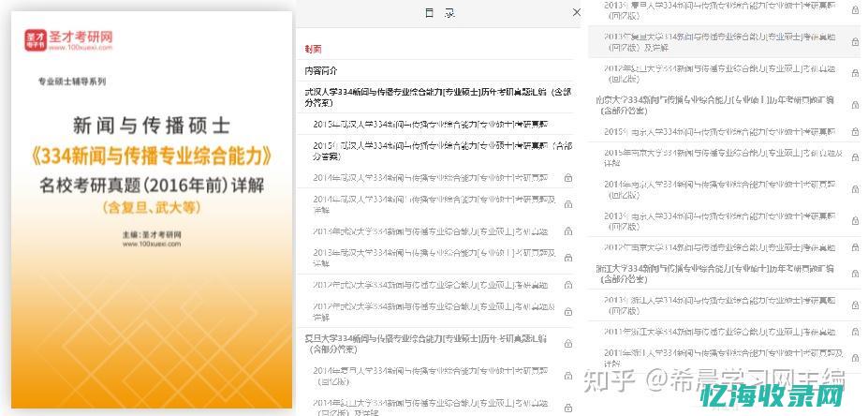Click lock icon beside 复旦大学历年考研真题汇编 heading
868x416 pixels.
point(568,344)
